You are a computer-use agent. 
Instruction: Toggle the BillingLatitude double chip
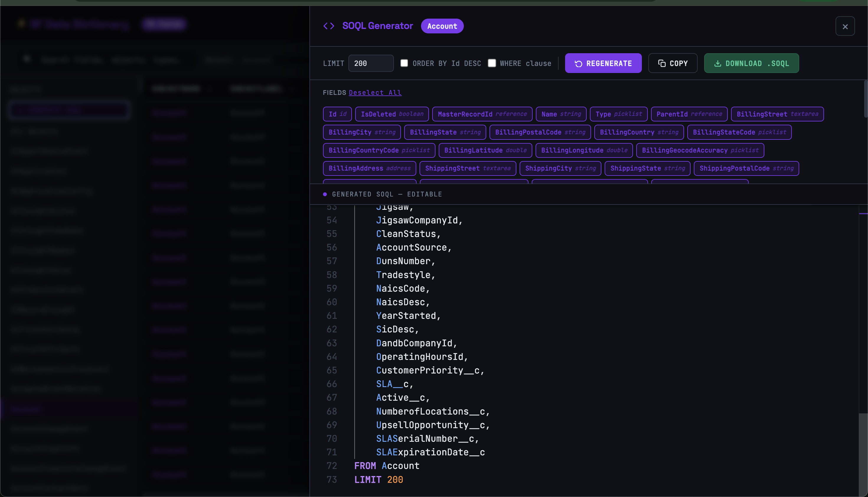(485, 150)
